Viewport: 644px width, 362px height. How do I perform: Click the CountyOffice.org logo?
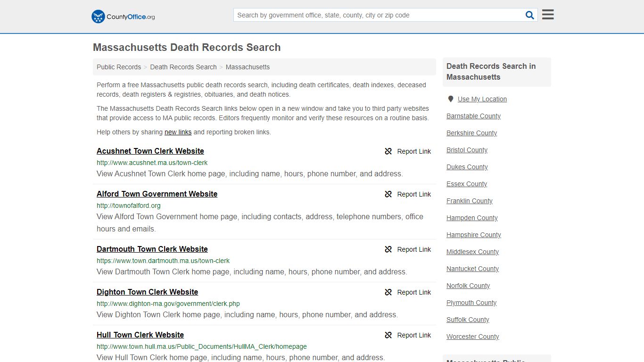tap(123, 16)
